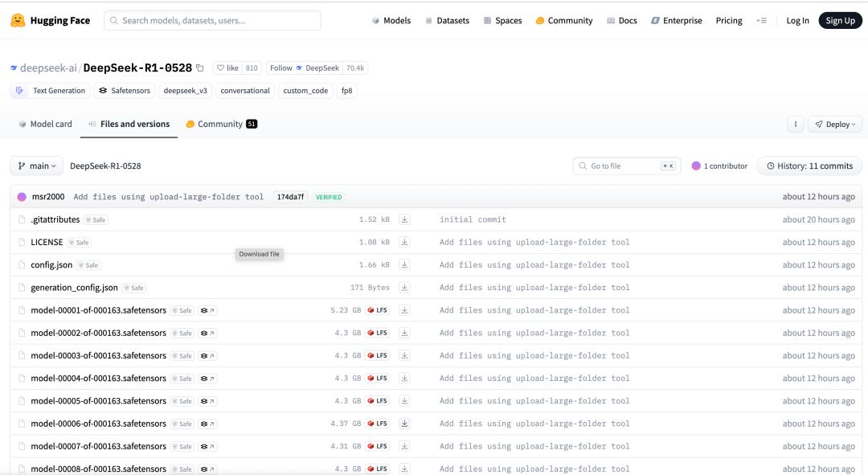This screenshot has height=475, width=868.
Task: Go to Models in navigation
Action: coord(391,20)
